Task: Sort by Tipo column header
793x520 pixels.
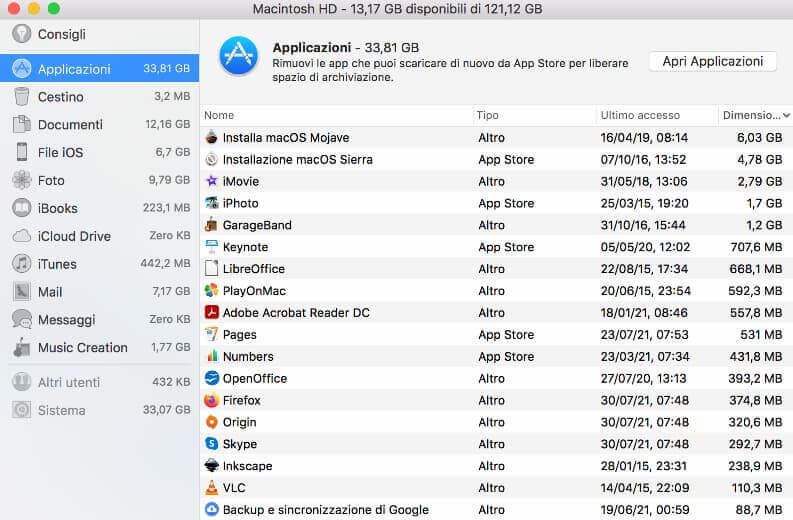Action: (x=535, y=115)
